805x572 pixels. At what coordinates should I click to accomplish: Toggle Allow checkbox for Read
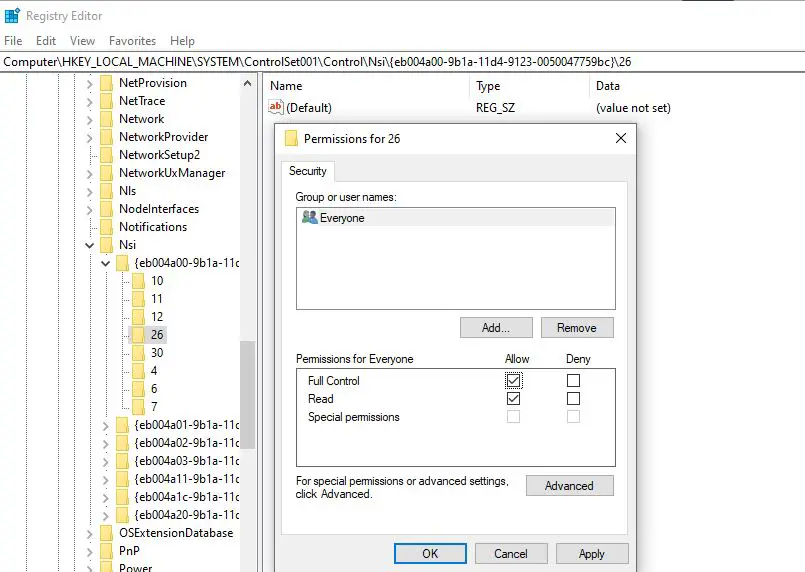(513, 398)
